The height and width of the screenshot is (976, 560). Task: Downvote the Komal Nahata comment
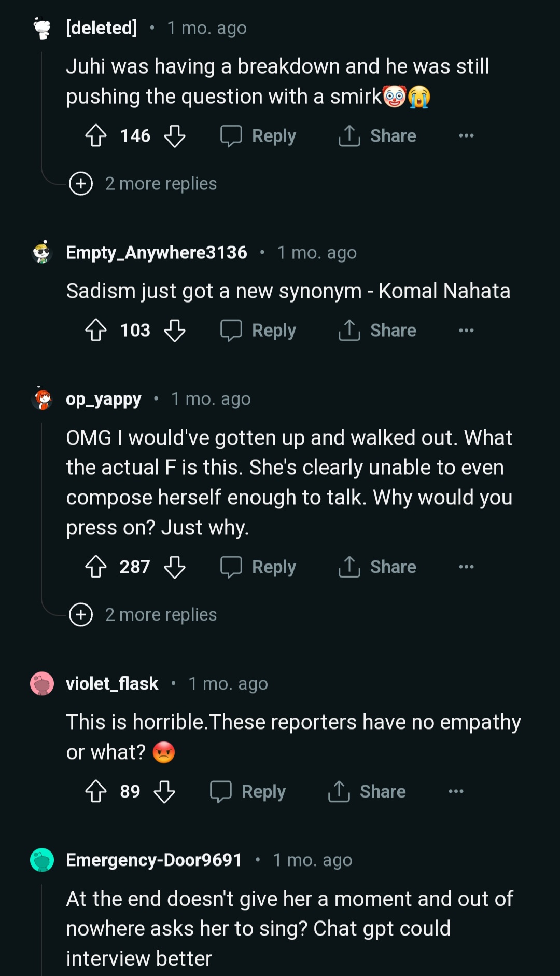click(x=175, y=331)
